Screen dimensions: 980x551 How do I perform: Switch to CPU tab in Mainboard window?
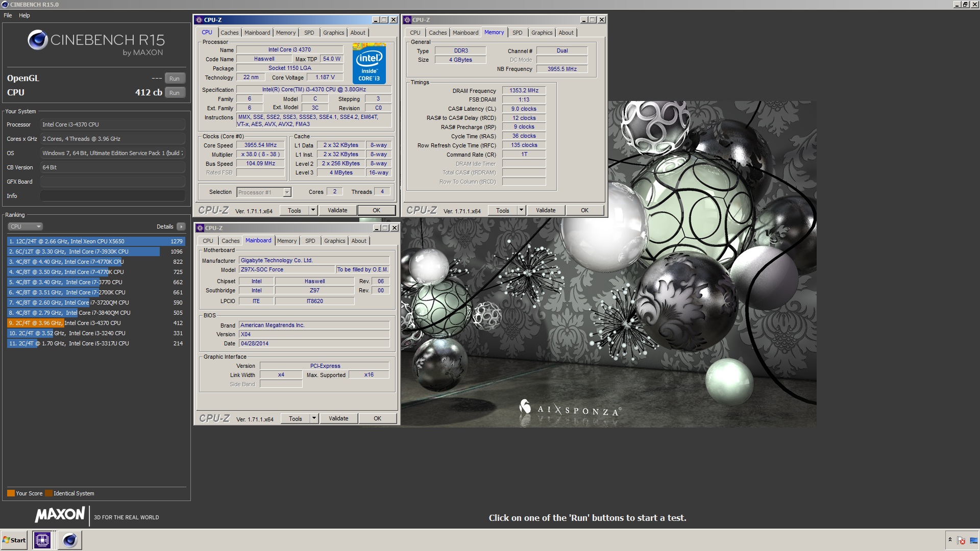pyautogui.click(x=208, y=241)
